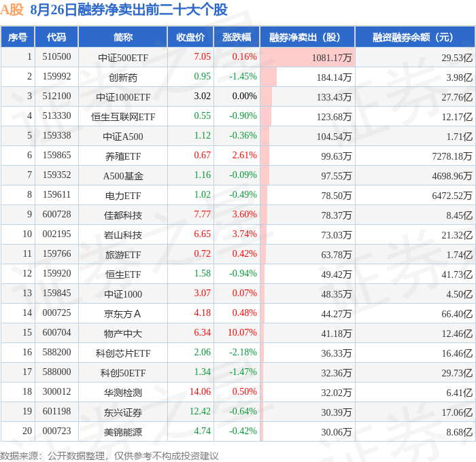Screen dimensions: 476x462
Task: Click the balance 29.53亿
Action: 457,58
